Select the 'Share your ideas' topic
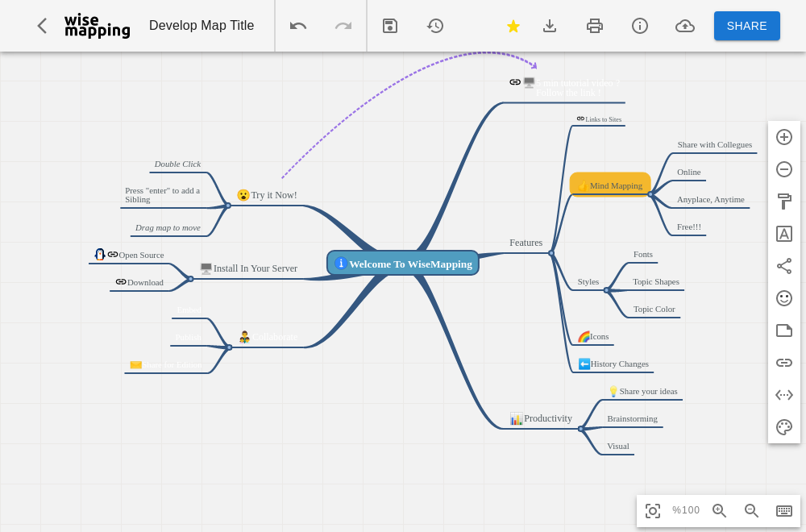This screenshot has height=532, width=806. [x=648, y=391]
